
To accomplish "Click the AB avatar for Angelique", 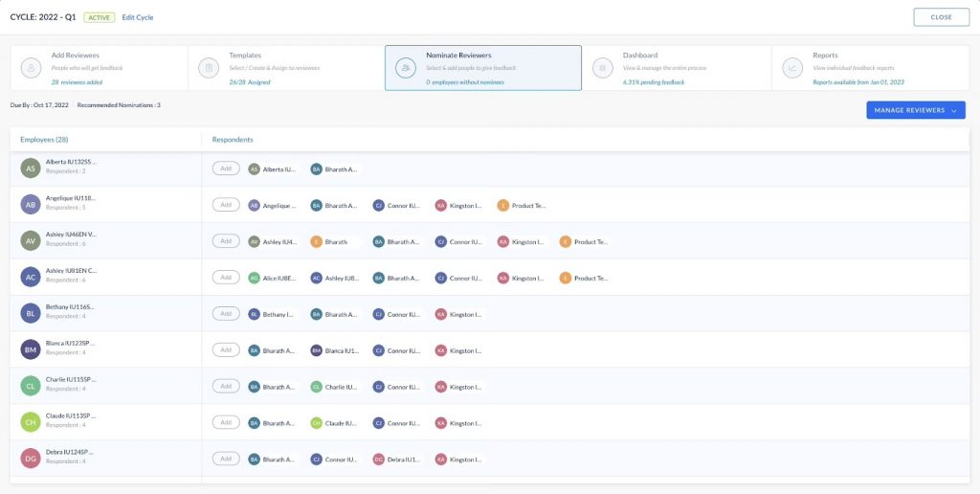I will pos(31,204).
